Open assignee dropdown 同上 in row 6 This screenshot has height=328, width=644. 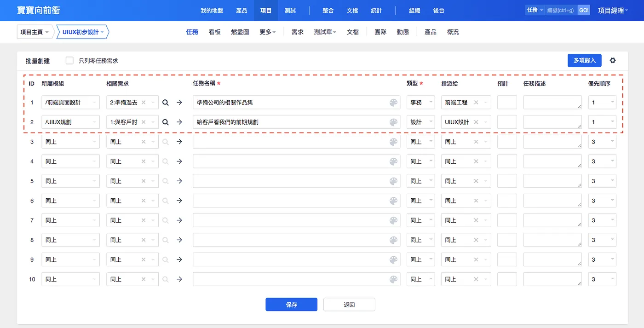(x=466, y=201)
